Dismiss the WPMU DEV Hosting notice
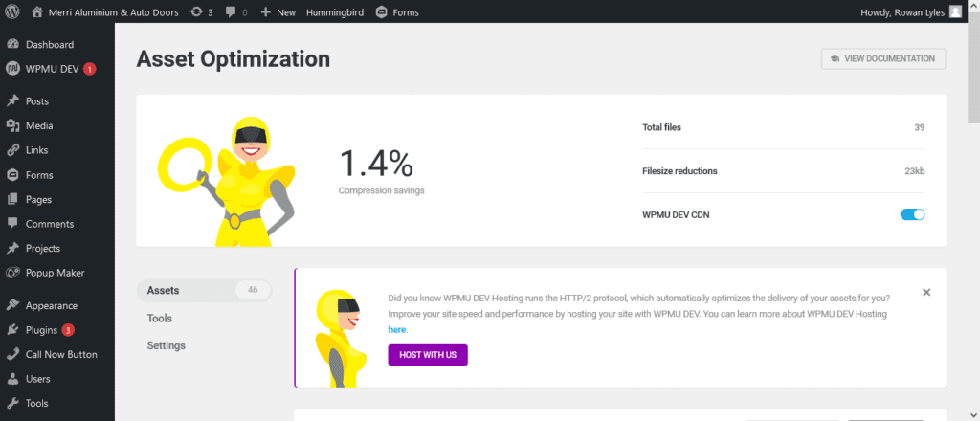980x421 pixels. coord(925,293)
